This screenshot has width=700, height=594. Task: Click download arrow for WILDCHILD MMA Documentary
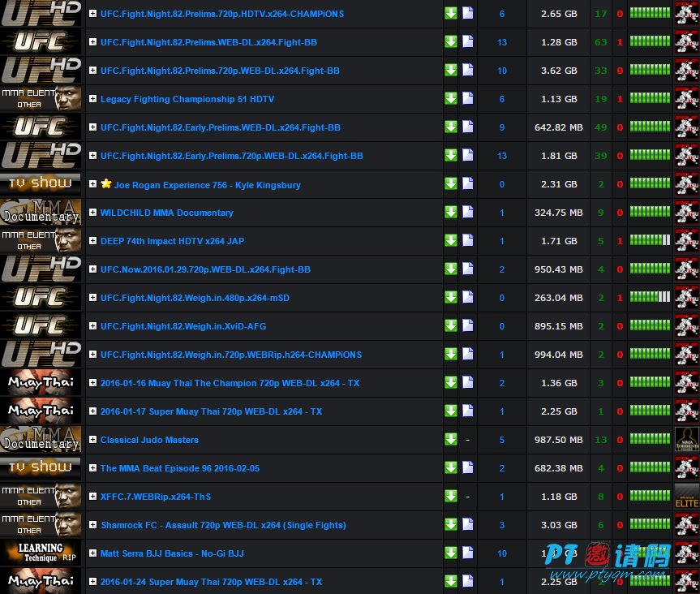coord(450,212)
